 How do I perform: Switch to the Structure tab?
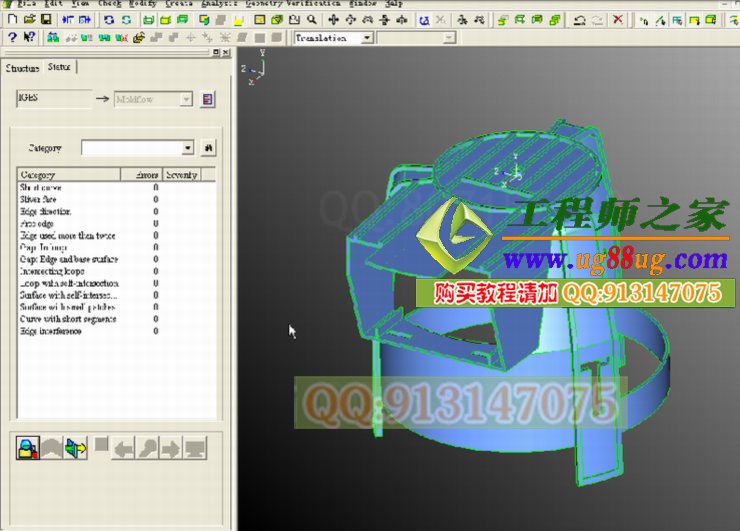point(22,68)
